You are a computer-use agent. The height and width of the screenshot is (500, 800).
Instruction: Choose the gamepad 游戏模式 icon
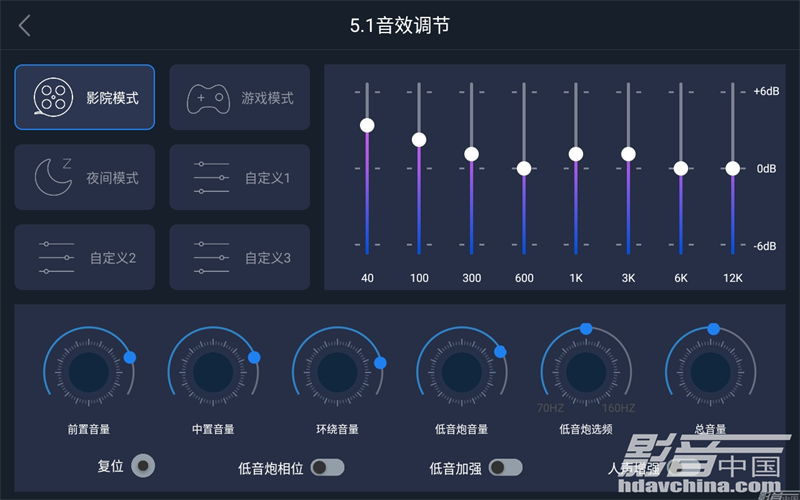click(208, 98)
